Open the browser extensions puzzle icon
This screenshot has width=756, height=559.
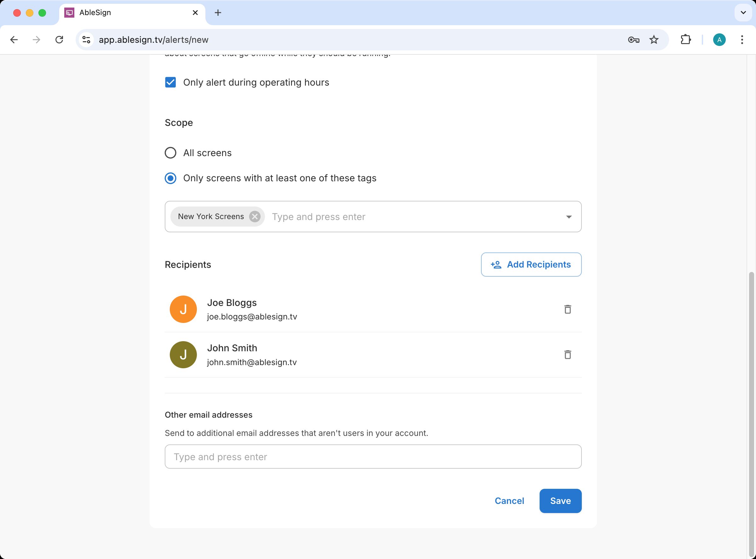pyautogui.click(x=685, y=40)
